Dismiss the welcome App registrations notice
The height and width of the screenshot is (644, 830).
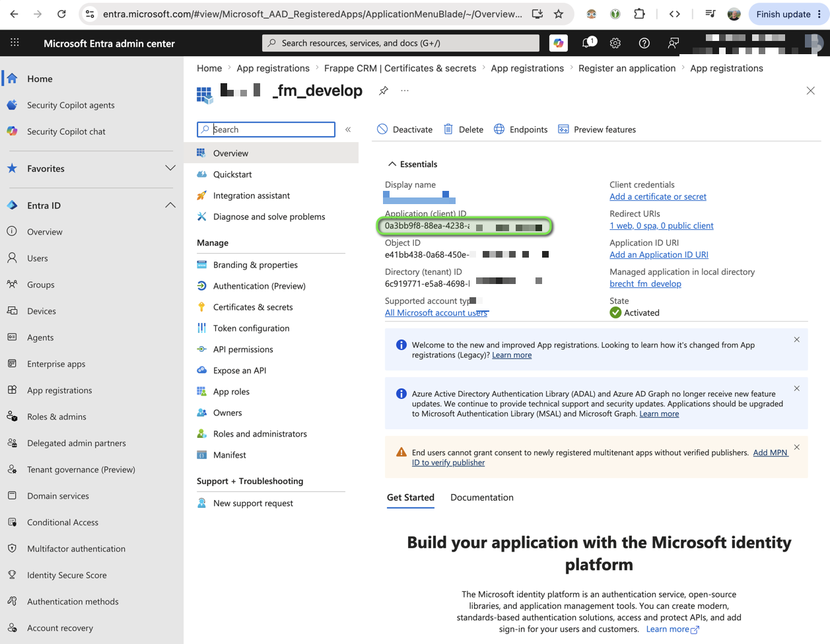tap(796, 340)
